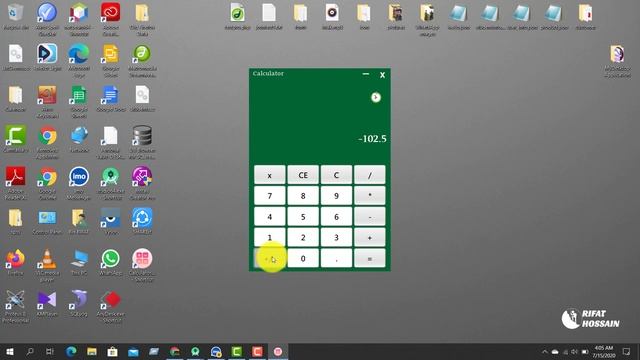
Task: Click digit 2 on the Calculator keypad
Action: pos(303,237)
